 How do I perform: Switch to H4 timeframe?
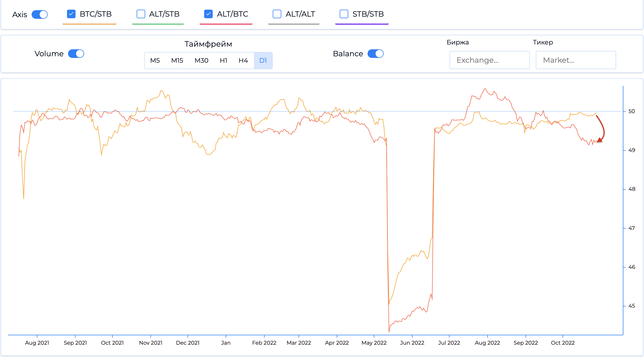(x=243, y=61)
